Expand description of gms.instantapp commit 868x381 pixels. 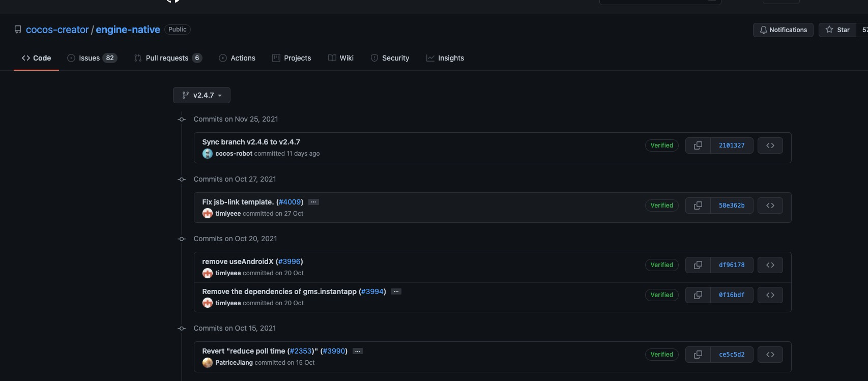(x=396, y=291)
